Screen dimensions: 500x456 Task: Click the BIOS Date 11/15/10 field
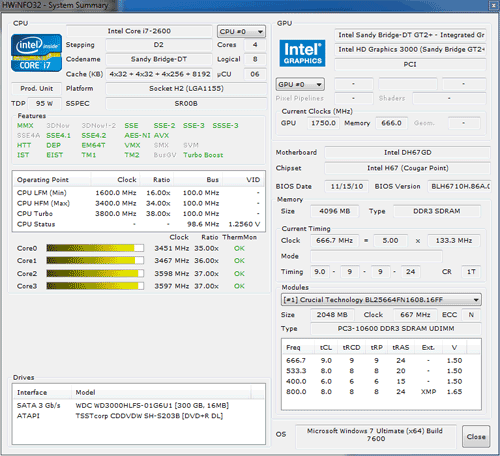pyautogui.click(x=347, y=186)
